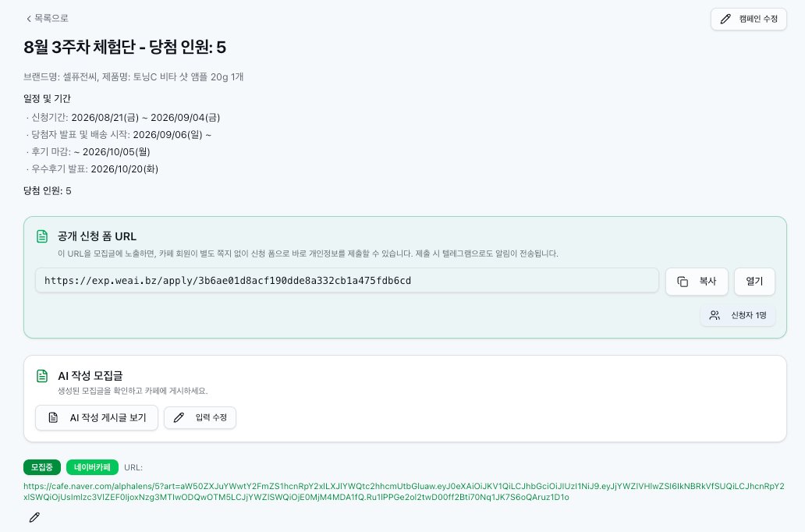Click the 네이버카페 badge
Screen dimensions: 805x532
[92, 467]
